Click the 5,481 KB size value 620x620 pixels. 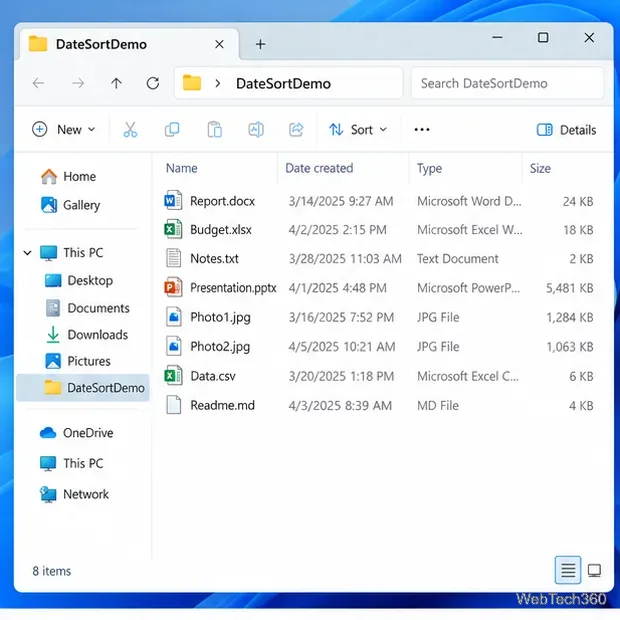pyautogui.click(x=569, y=288)
